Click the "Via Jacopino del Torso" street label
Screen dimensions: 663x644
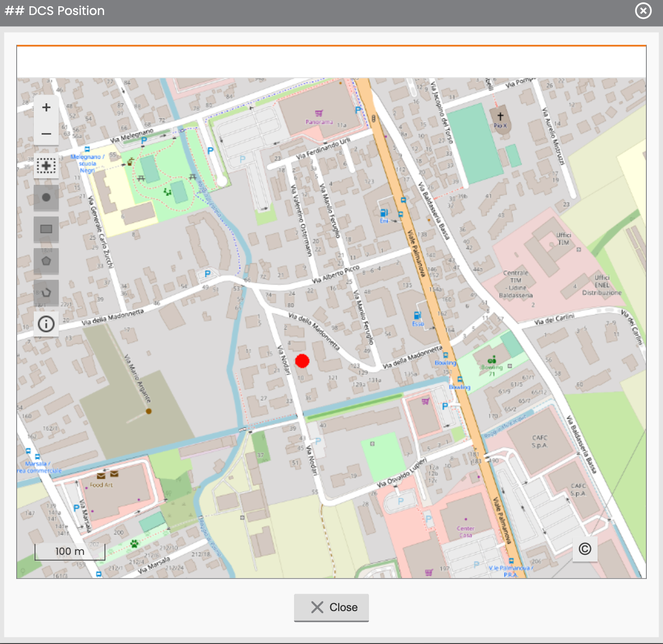(x=441, y=112)
